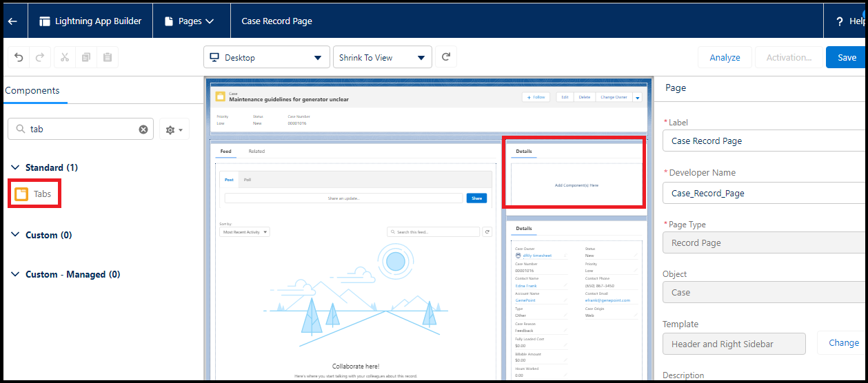
Task: Click the Redo toolbar icon
Action: coord(40,57)
